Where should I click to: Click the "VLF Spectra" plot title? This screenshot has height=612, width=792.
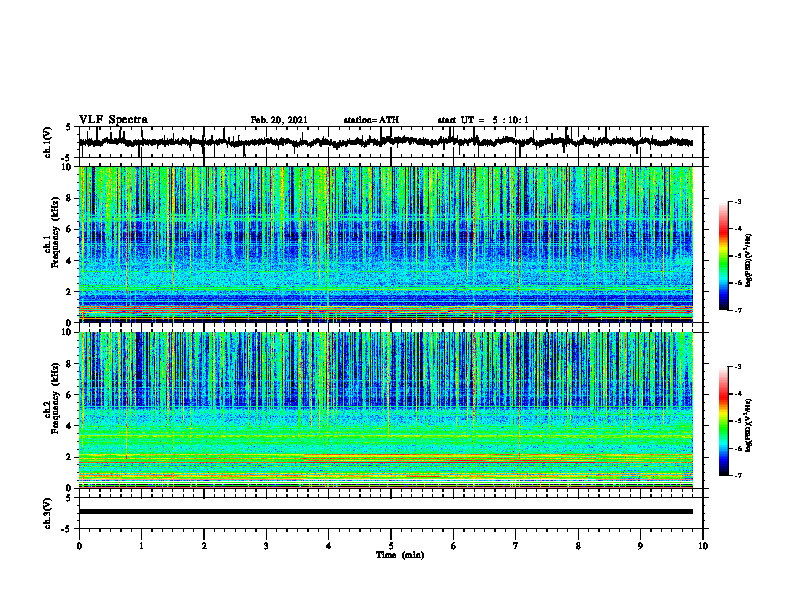pos(113,120)
